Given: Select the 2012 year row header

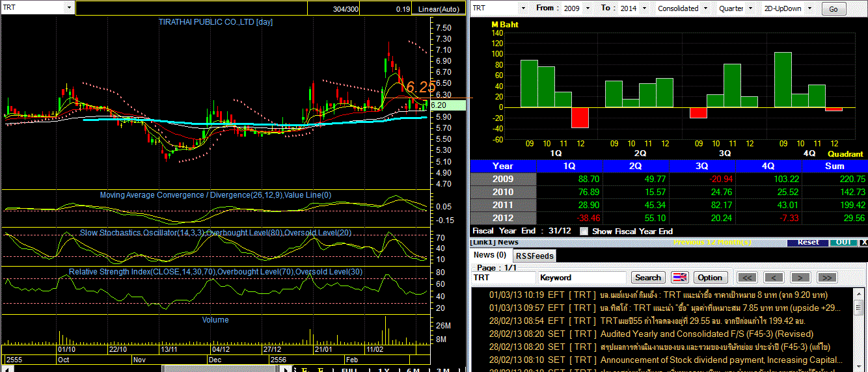Looking at the screenshot, I should [x=503, y=218].
